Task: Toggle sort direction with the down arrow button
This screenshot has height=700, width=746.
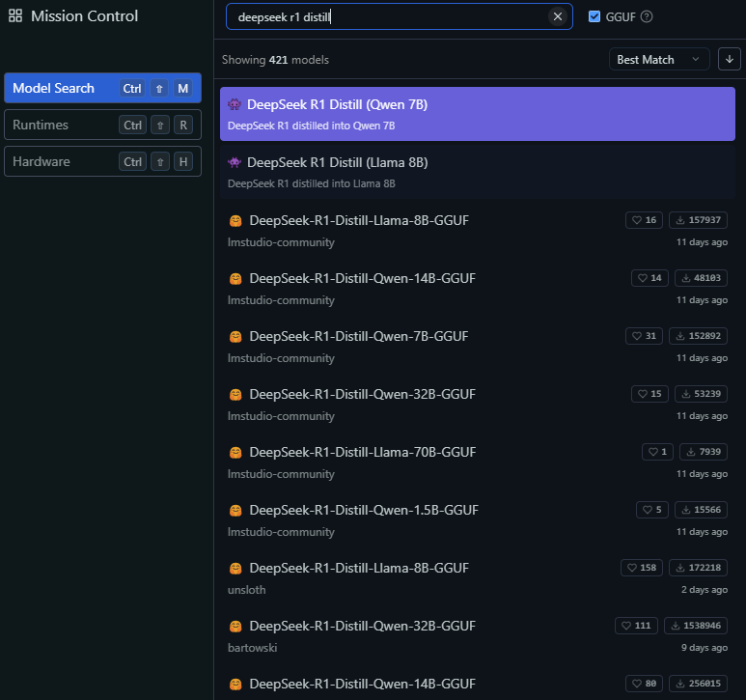Action: tap(729, 59)
